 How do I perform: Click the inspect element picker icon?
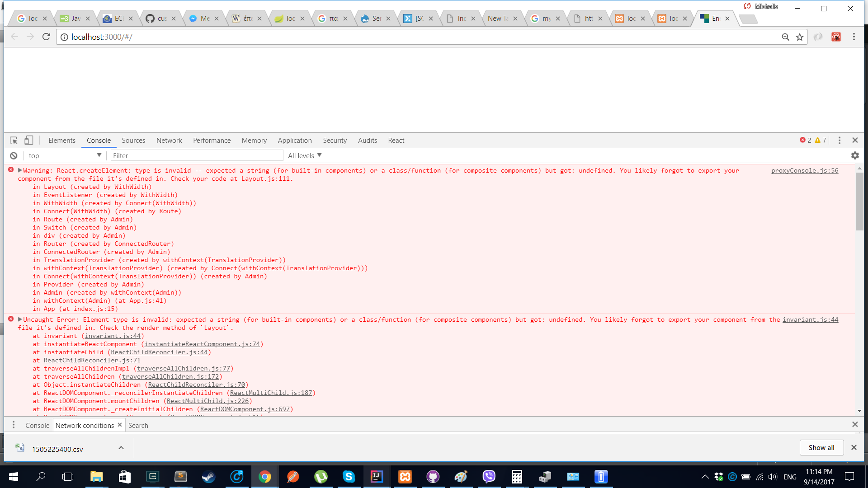(14, 141)
